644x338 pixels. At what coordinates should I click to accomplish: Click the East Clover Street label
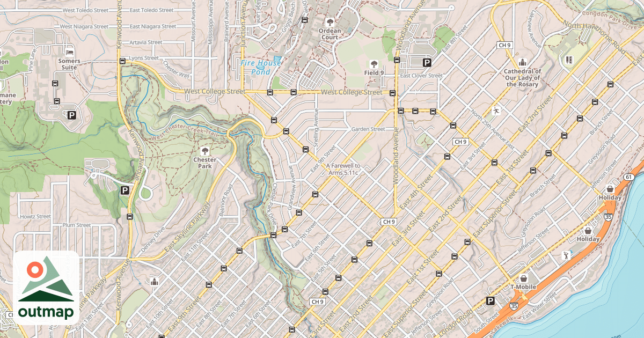point(421,76)
